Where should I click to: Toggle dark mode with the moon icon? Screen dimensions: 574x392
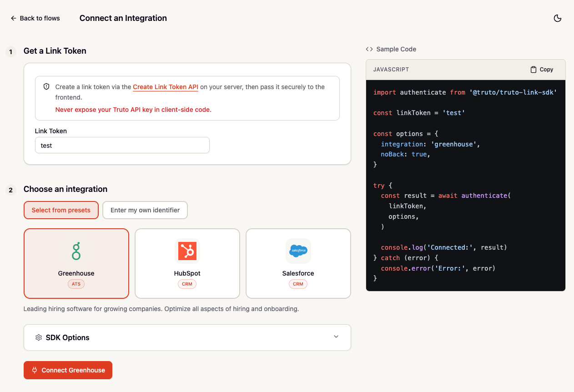click(x=557, y=18)
